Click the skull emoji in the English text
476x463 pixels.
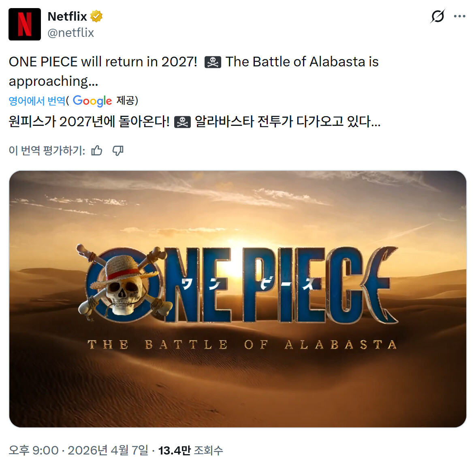click(213, 62)
